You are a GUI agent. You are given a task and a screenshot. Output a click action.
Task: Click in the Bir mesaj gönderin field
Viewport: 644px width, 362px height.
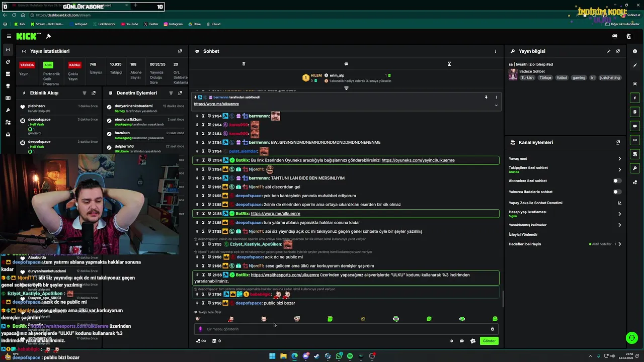click(346, 329)
